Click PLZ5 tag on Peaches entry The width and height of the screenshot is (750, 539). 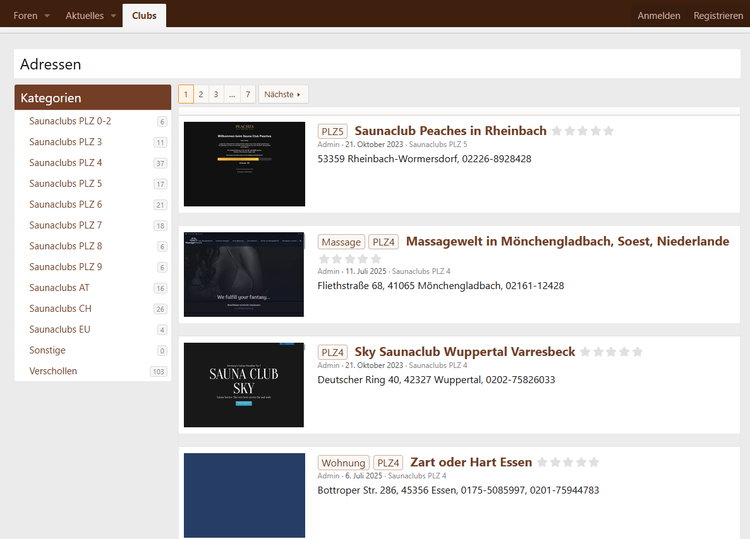(x=332, y=131)
